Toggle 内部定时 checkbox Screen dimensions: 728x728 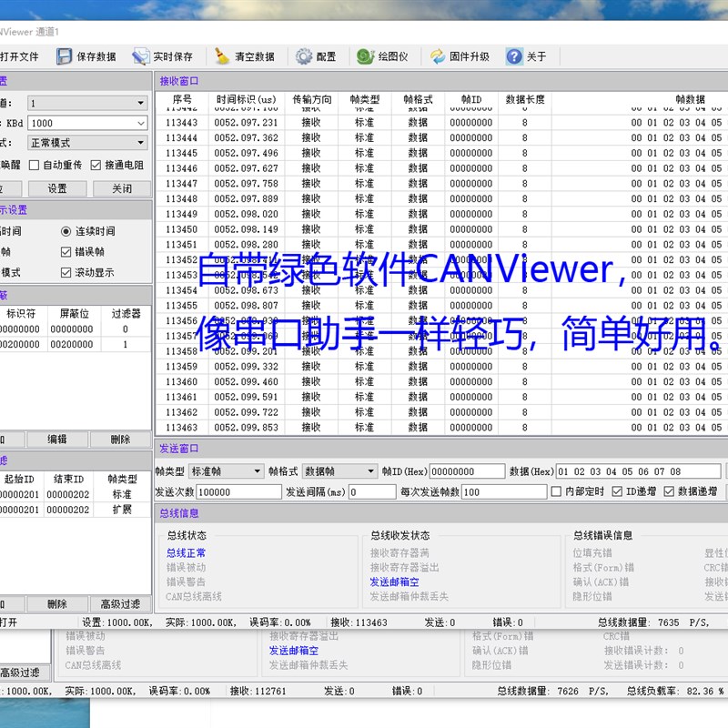tap(556, 491)
